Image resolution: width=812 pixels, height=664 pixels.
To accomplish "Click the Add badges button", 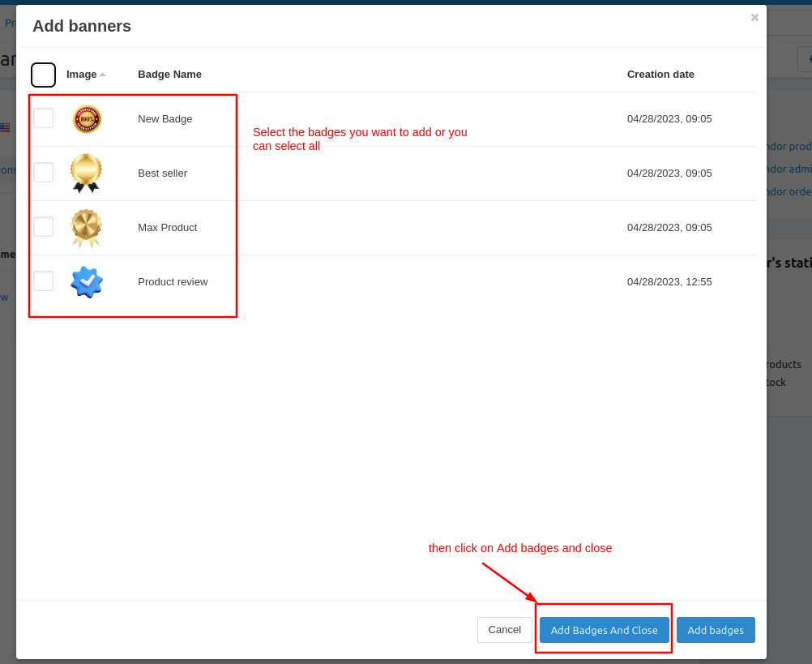I will pos(716,630).
